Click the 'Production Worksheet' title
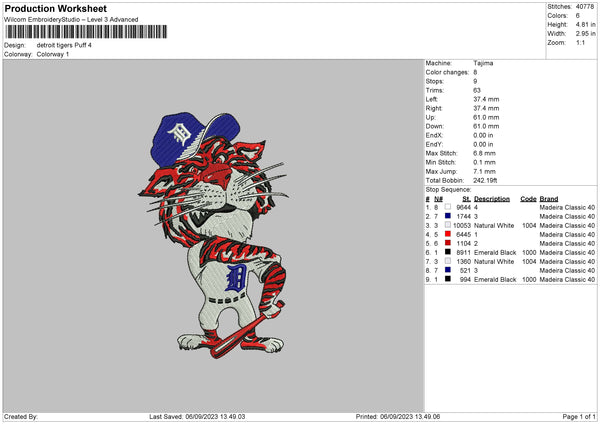The width and height of the screenshot is (600, 424). pos(55,8)
